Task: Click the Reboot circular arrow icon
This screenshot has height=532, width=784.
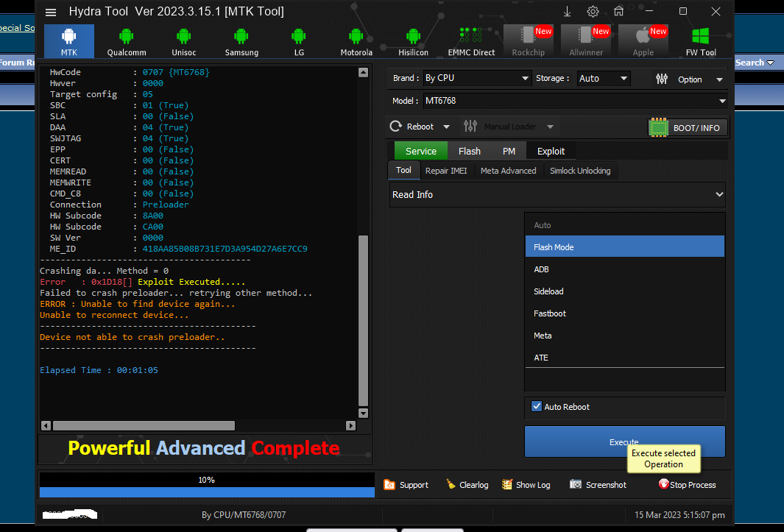Action: [396, 127]
